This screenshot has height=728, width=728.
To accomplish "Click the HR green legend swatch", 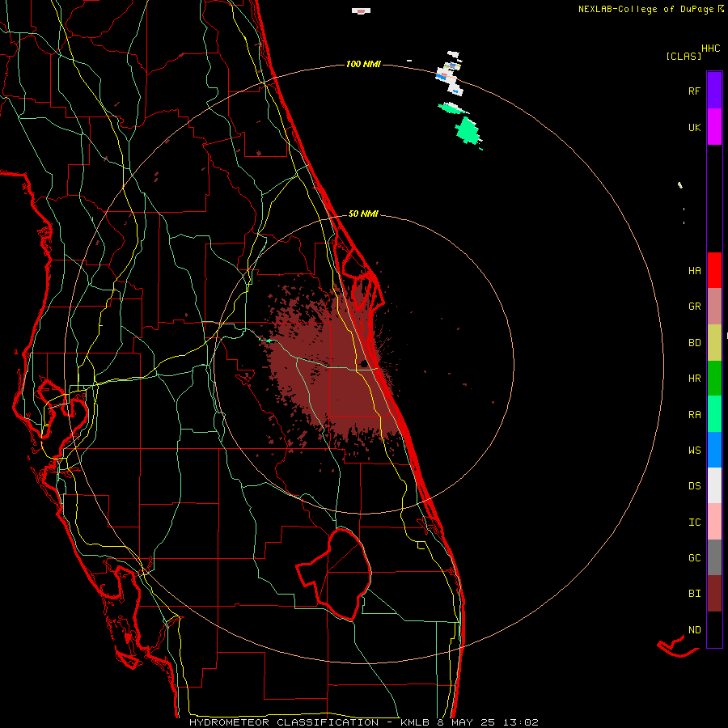I will 714,379.
